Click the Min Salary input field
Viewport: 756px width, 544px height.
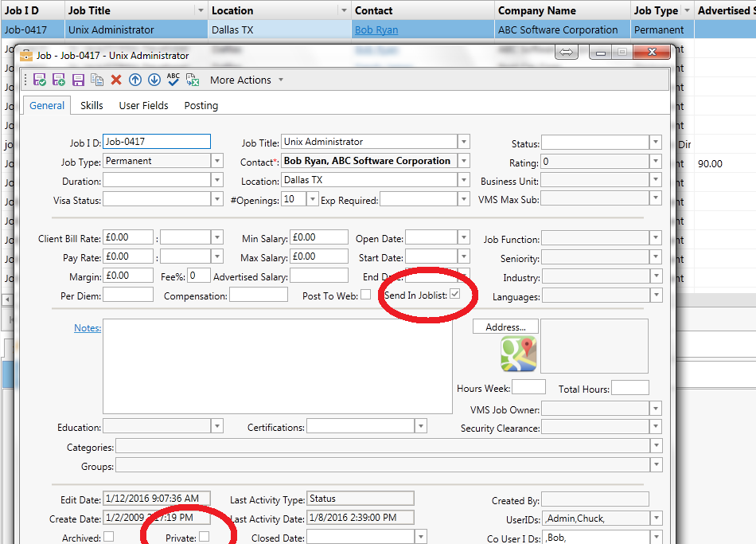(318, 237)
